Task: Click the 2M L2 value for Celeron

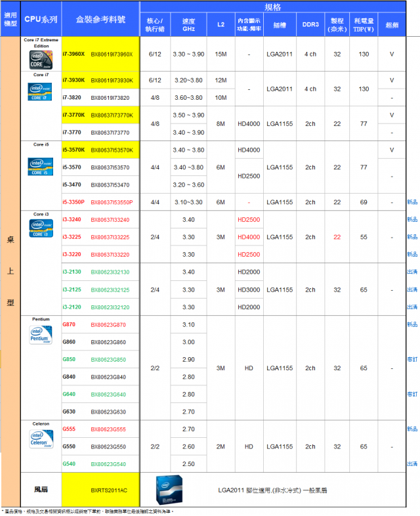Action: [x=220, y=446]
